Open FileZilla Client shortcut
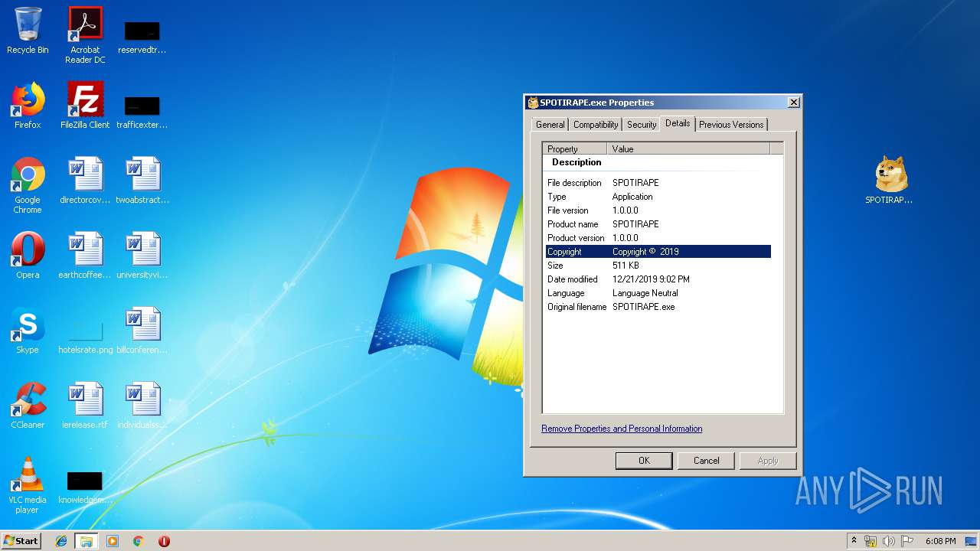Viewport: 980px width, 551px height. (85, 106)
